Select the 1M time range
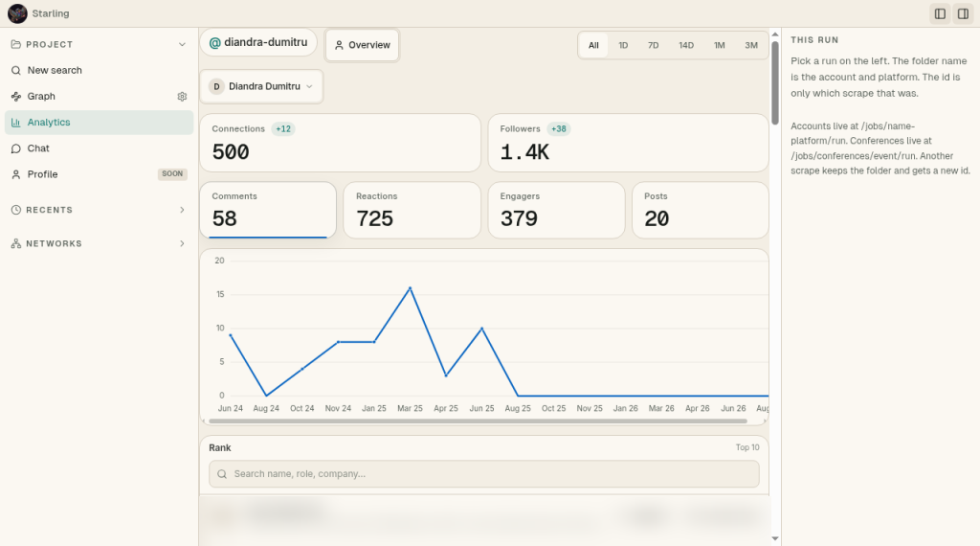The width and height of the screenshot is (980, 546). coord(720,45)
